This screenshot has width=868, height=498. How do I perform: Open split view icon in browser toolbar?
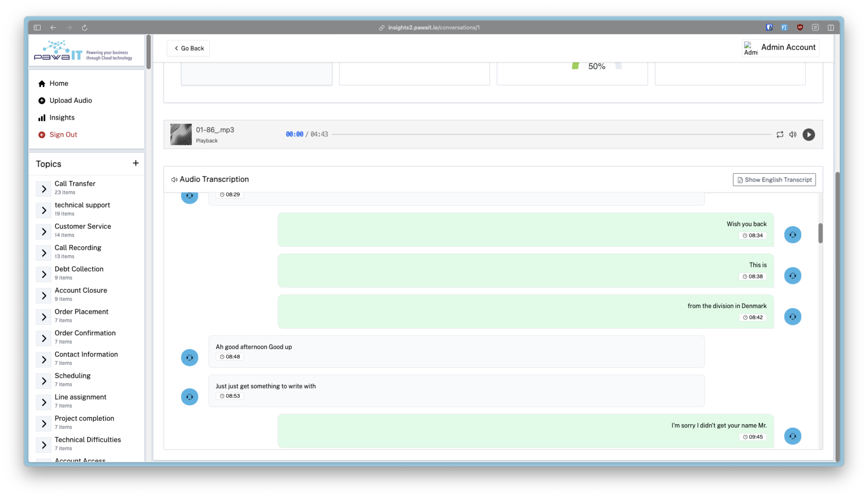pos(831,27)
